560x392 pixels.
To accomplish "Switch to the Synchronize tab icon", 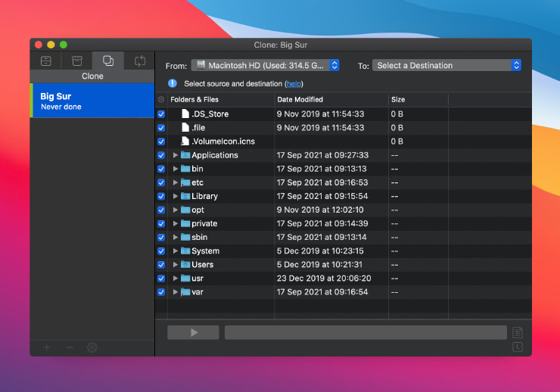I will pyautogui.click(x=140, y=61).
